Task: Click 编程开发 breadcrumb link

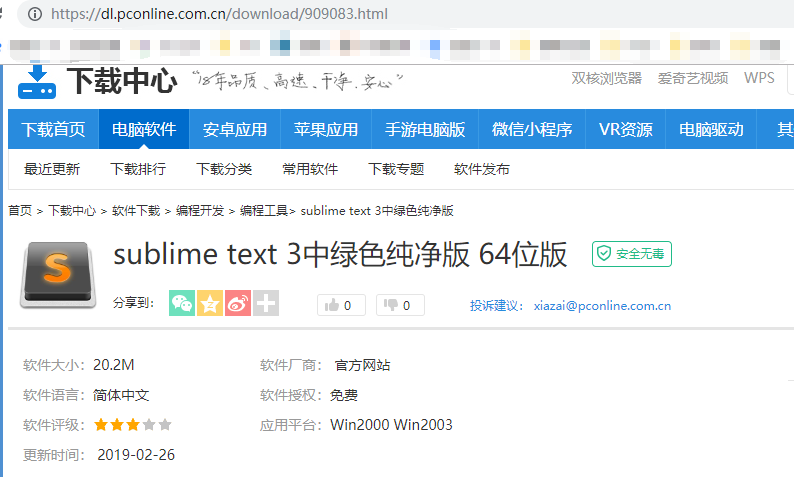Action: coord(200,211)
